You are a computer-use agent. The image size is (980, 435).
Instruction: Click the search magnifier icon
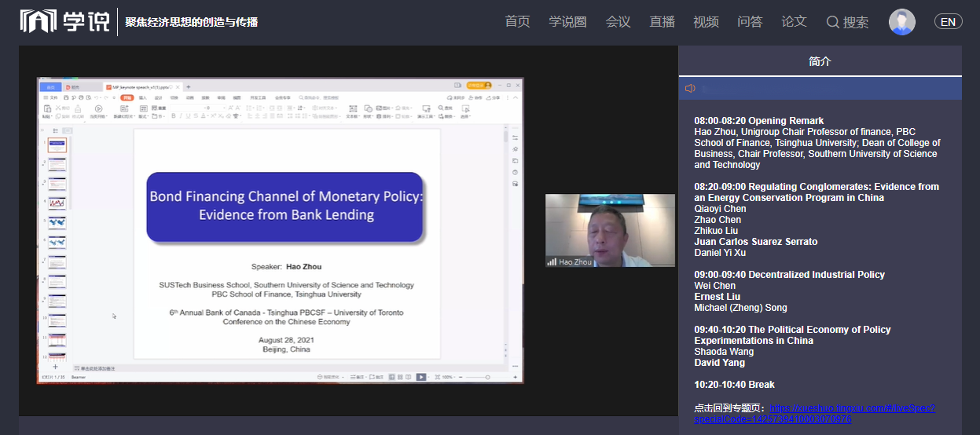point(833,22)
